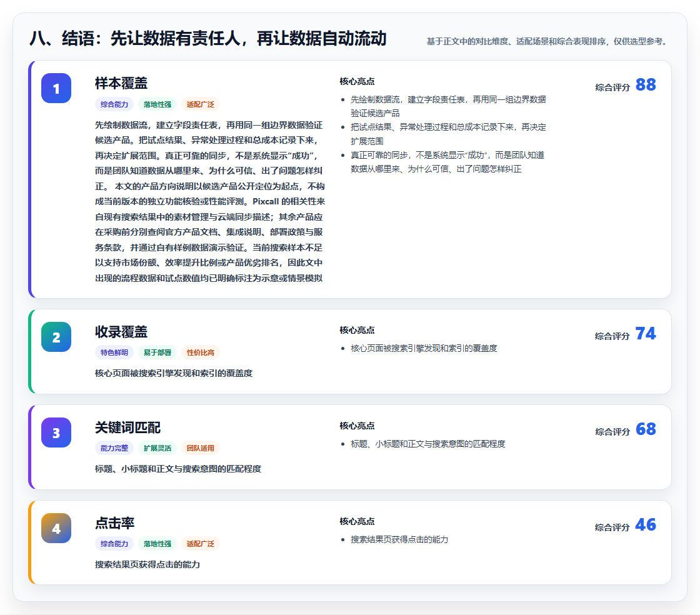Viewport: 700px width, 615px height.
Task: Select the 能力完整 tag
Action: [x=114, y=448]
